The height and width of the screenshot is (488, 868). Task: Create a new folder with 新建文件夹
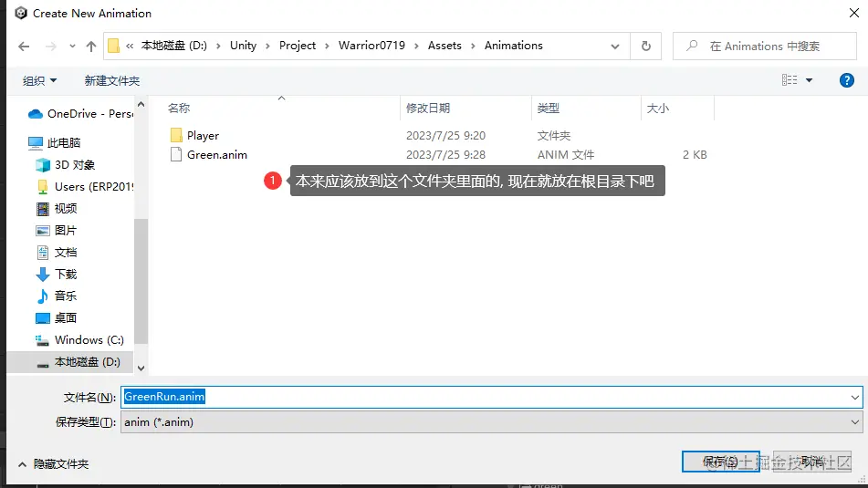click(112, 81)
